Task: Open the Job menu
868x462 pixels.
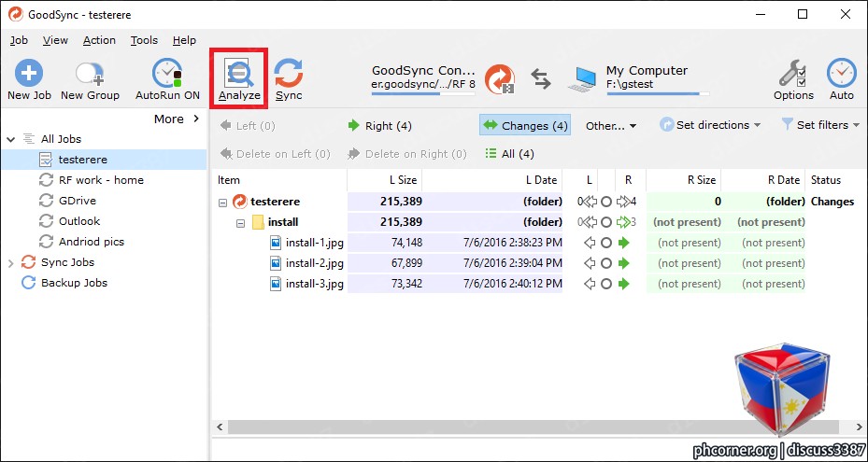Action: [19, 40]
